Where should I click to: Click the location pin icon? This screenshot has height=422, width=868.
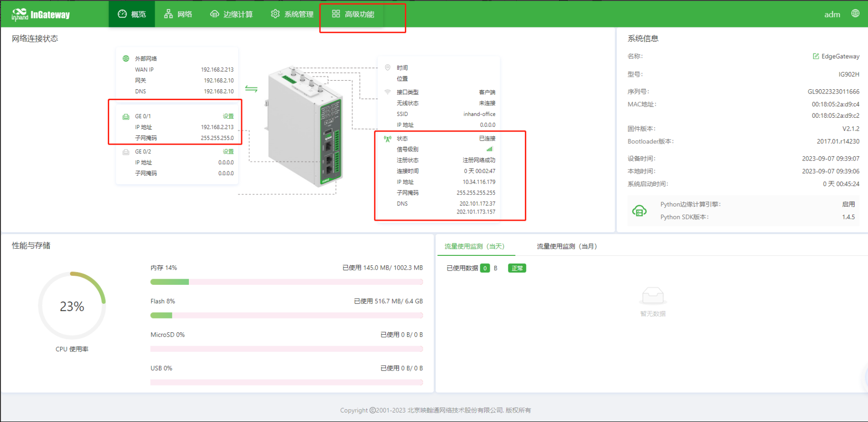tap(388, 67)
